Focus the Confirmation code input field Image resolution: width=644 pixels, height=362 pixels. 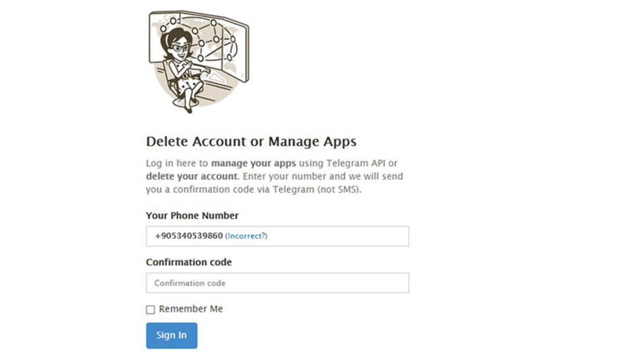277,283
